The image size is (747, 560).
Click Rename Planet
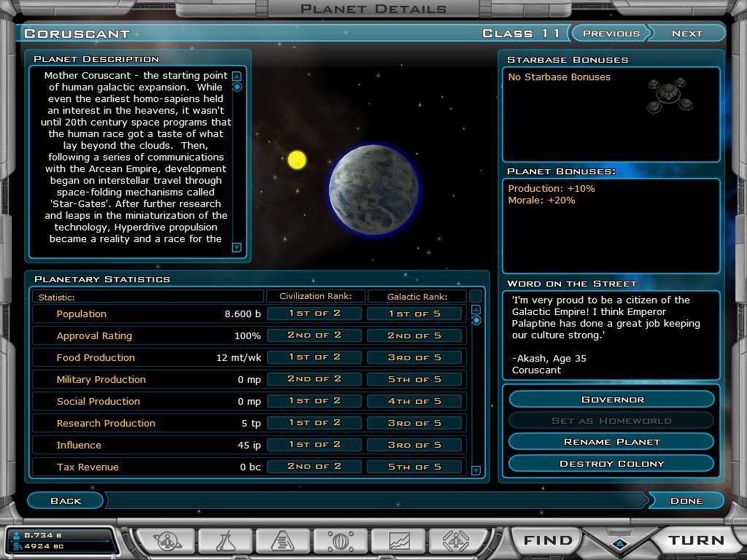(x=612, y=442)
